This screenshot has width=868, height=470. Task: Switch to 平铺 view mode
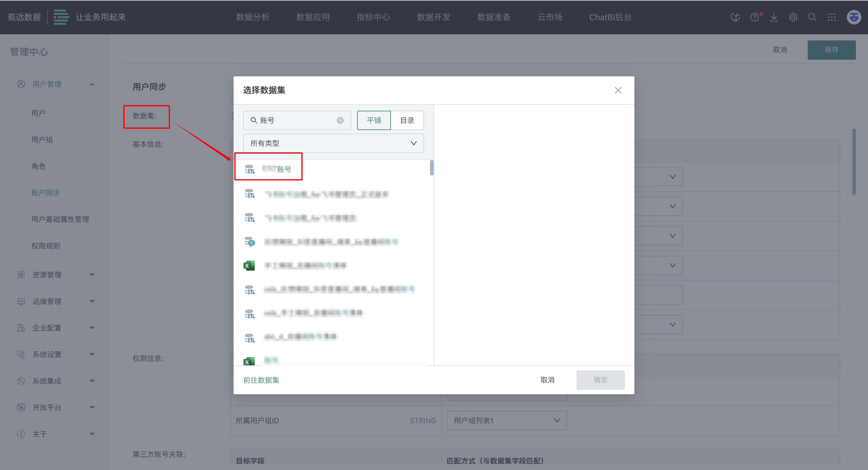point(374,120)
